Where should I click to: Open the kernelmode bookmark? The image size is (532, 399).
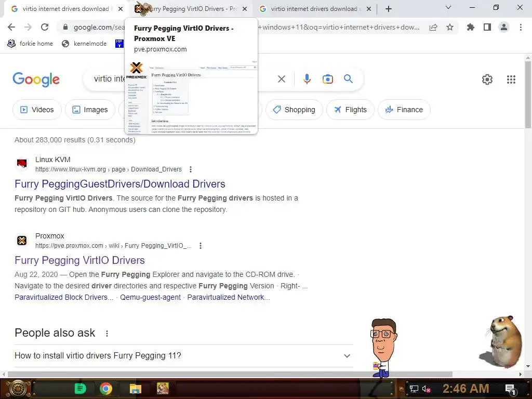pos(84,44)
